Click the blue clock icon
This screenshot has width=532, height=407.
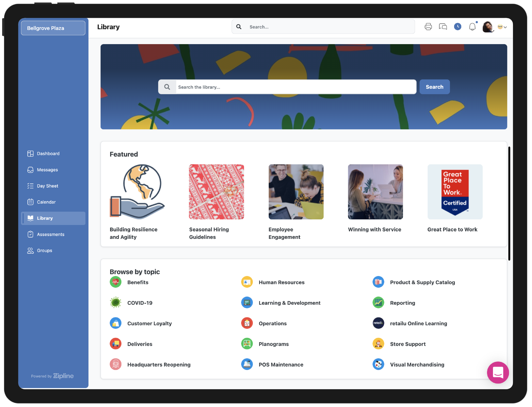coord(457,27)
